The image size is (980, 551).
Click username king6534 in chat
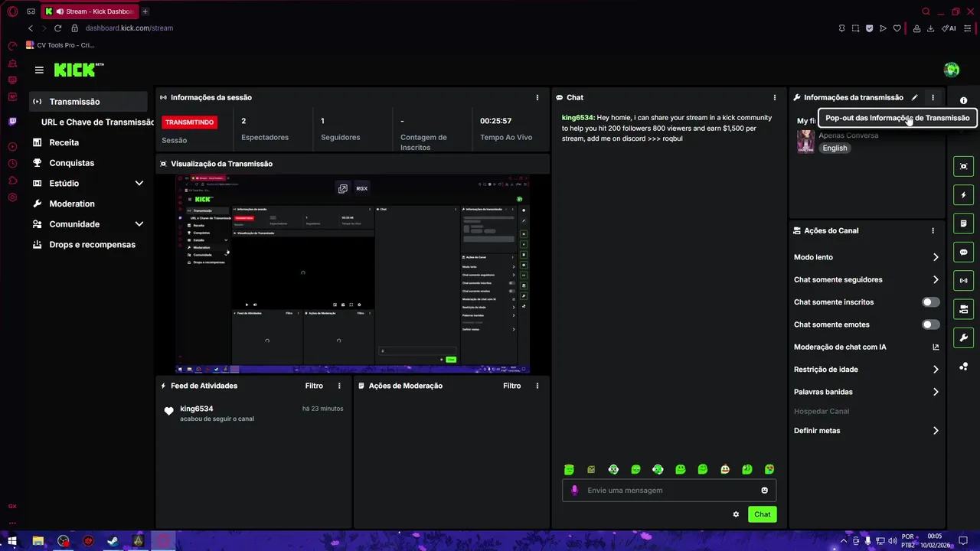point(577,118)
